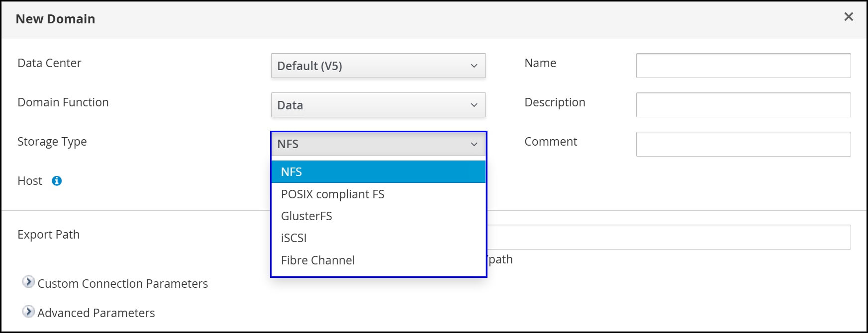Close the New Domain dialog
The width and height of the screenshot is (868, 333).
point(849,17)
